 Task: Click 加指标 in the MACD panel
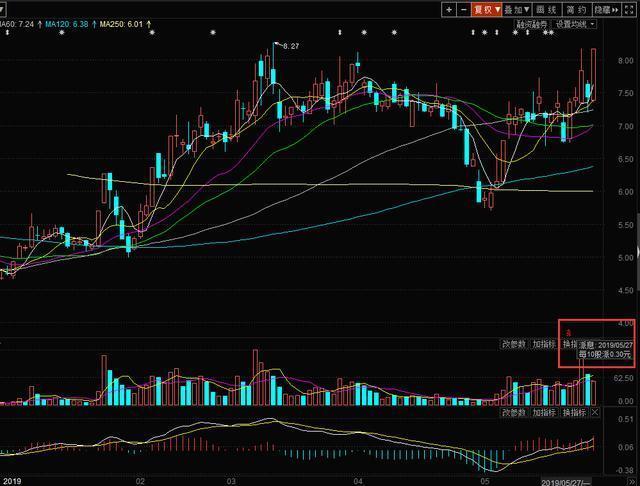pos(544,412)
